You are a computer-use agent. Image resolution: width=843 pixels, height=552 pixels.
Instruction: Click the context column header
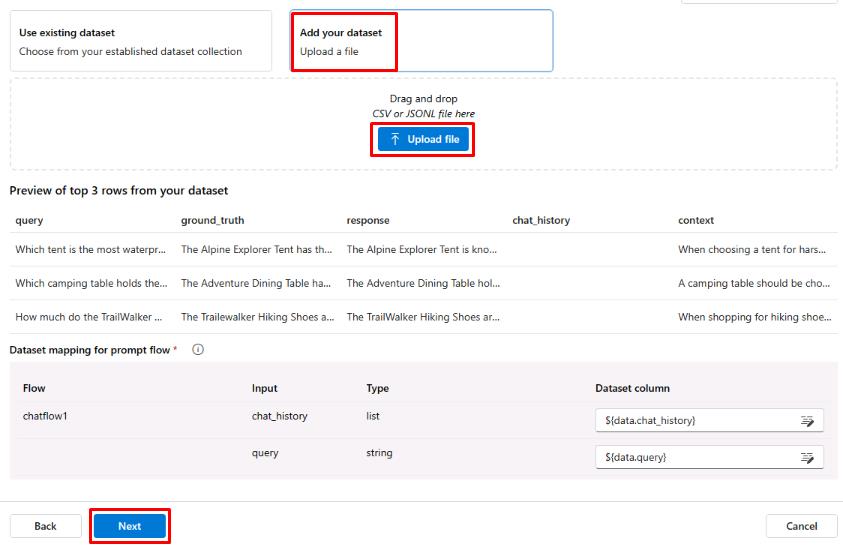pos(696,220)
